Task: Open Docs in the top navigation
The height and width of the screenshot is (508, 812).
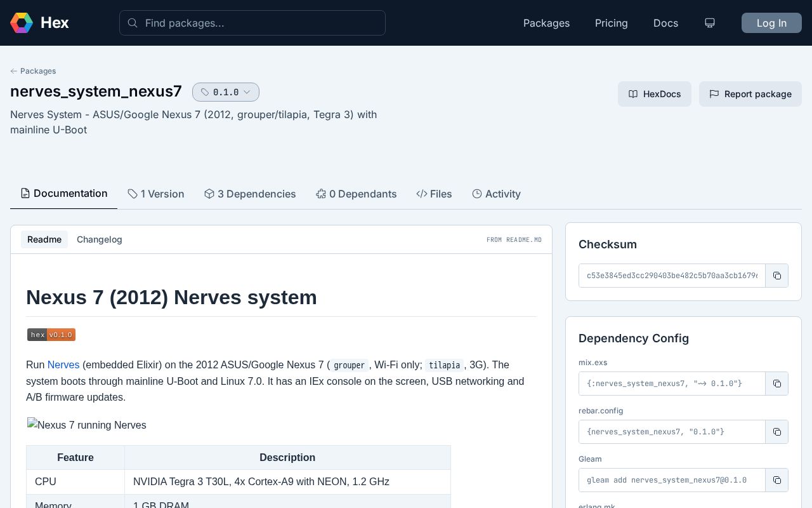Action: coord(665,23)
